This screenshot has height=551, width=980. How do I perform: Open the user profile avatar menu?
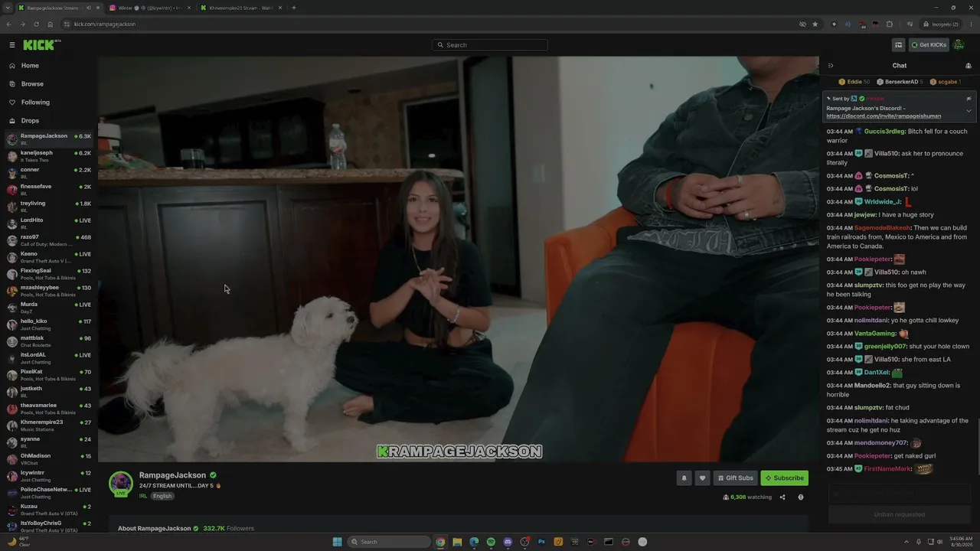(x=959, y=45)
